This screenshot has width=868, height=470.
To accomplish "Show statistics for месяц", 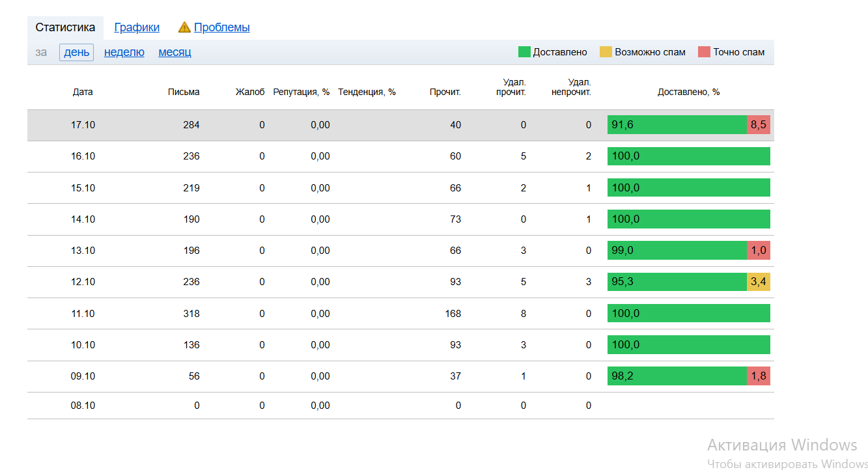I will [175, 52].
